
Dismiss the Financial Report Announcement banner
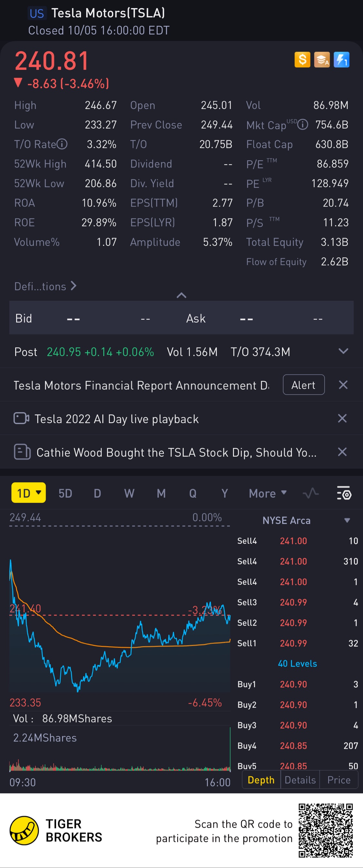tap(343, 385)
